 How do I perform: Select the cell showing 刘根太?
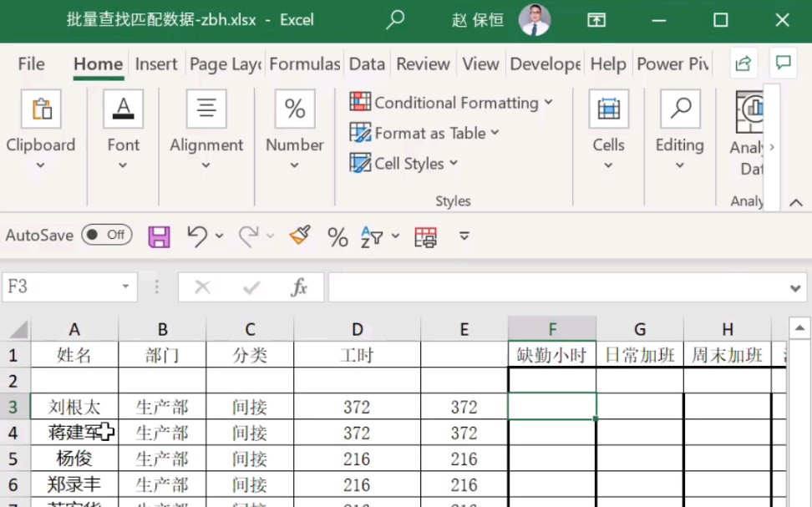coord(74,406)
